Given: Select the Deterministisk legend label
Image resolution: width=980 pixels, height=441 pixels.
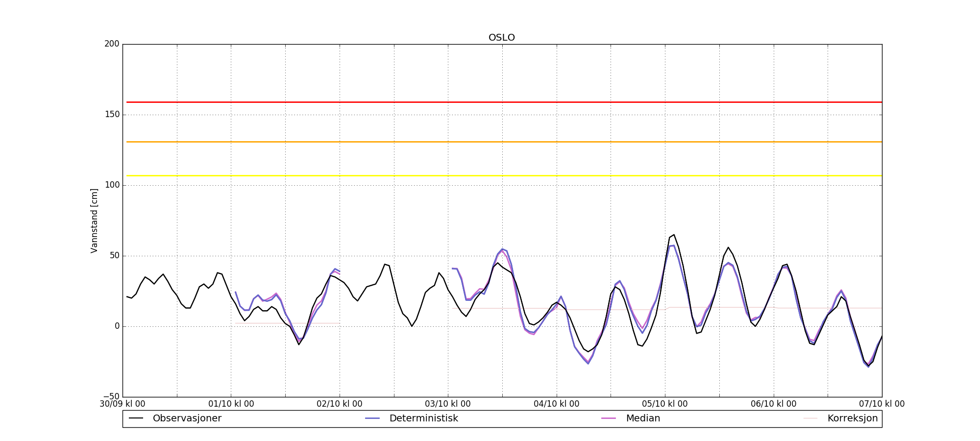Looking at the screenshot, I should pyautogui.click(x=423, y=418).
